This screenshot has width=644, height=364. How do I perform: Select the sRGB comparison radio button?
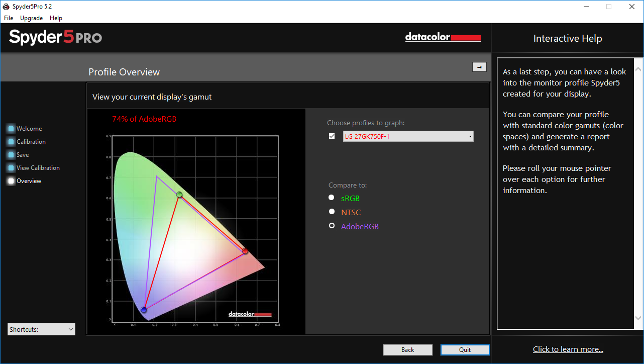(x=332, y=198)
